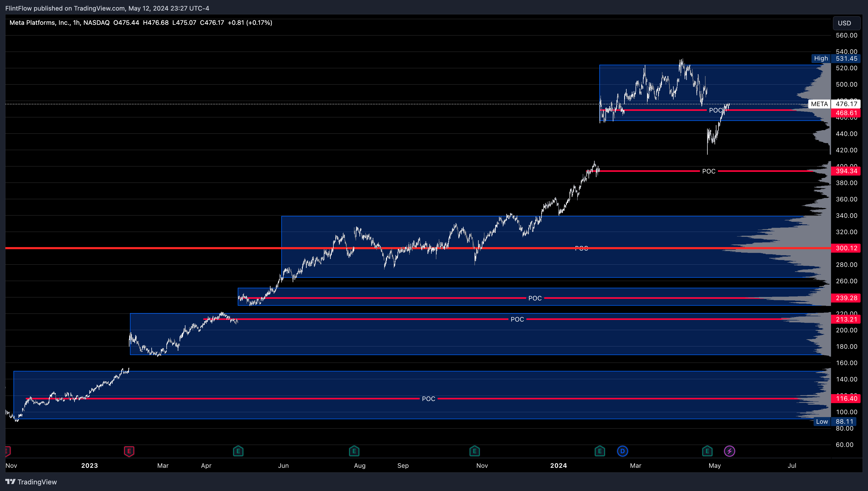Click the red 239.28 POC price label
This screenshot has width=868, height=491.
tap(846, 298)
